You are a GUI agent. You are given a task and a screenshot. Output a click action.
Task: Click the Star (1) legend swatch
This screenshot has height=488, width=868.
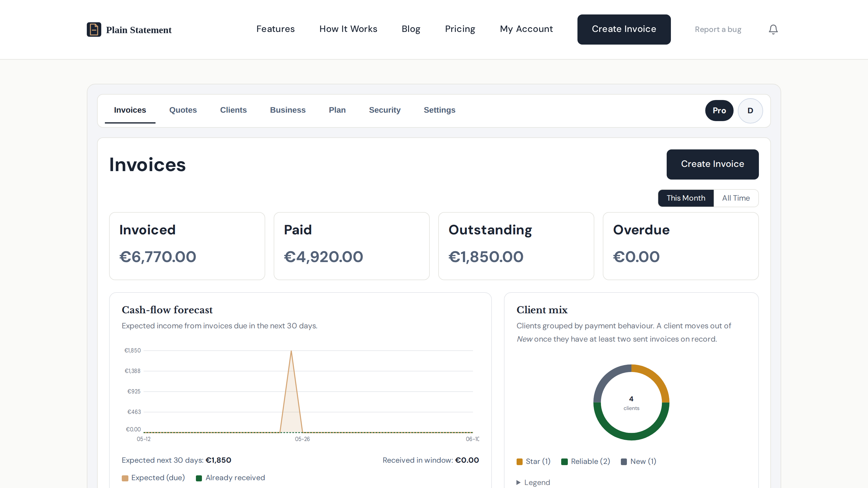tap(519, 462)
